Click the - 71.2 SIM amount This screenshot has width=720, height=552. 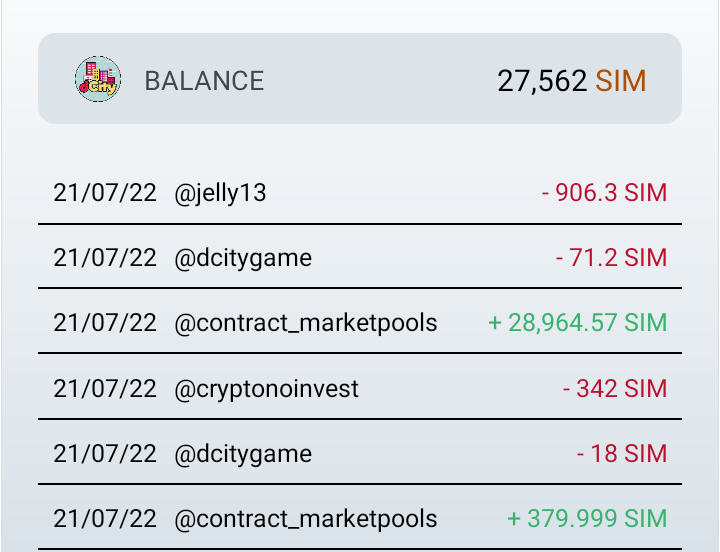point(611,257)
